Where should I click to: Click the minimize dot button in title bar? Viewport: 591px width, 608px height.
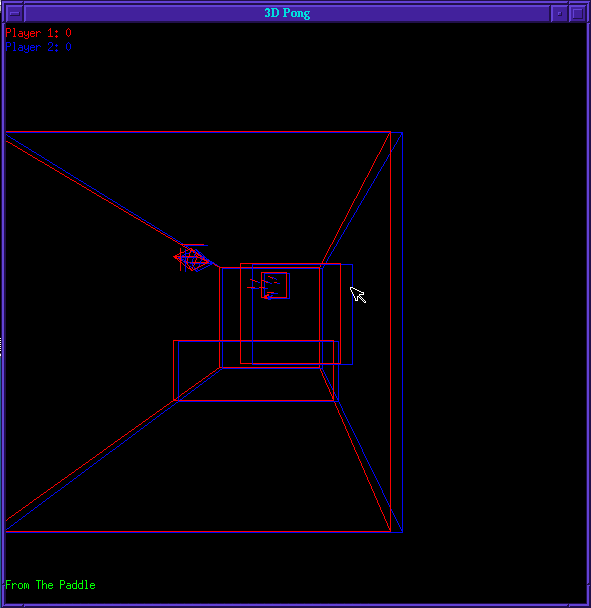coord(559,14)
